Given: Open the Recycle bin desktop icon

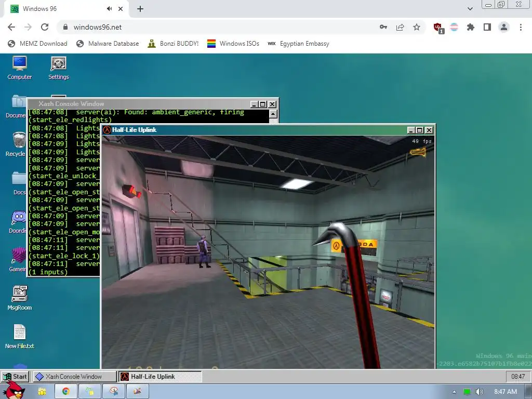Looking at the screenshot, I should pos(16,144).
